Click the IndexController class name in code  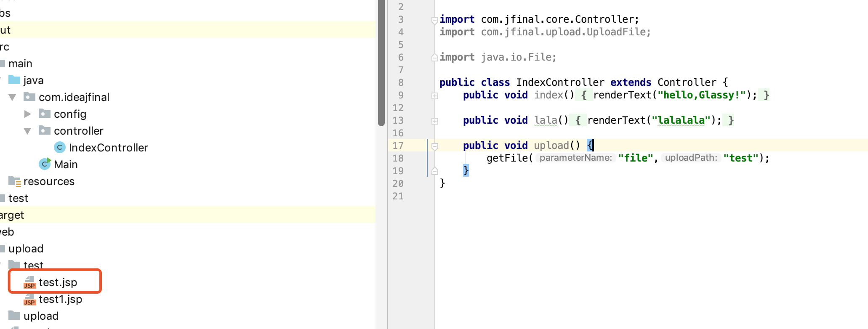click(x=560, y=82)
